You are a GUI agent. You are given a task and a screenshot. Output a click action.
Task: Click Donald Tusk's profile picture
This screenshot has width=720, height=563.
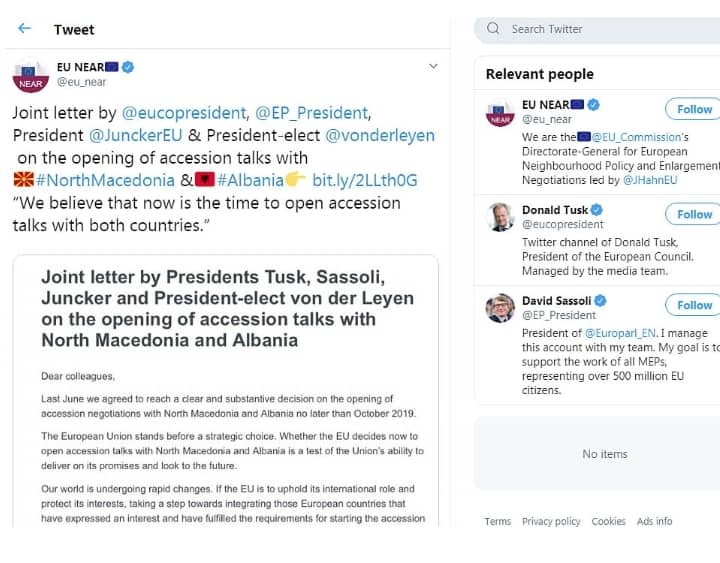[500, 217]
